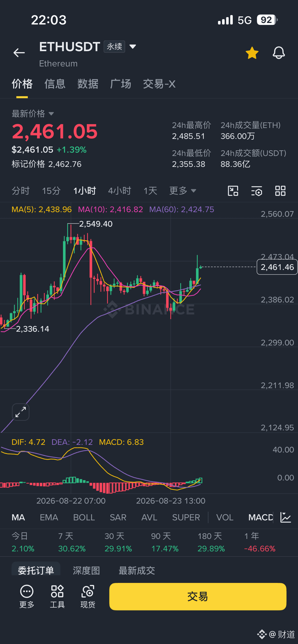Tap the 5G signal status indicator
Image resolution: width=298 pixels, height=644 pixels.
245,20
